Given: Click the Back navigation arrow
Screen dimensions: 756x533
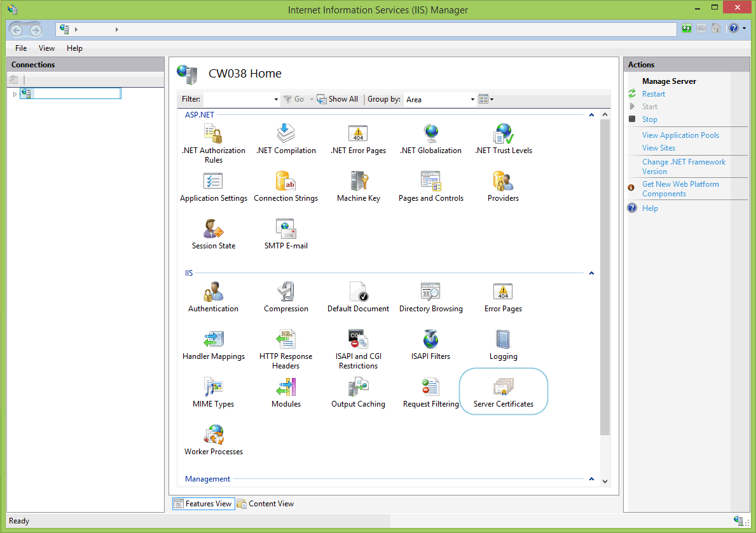Looking at the screenshot, I should tap(17, 30).
